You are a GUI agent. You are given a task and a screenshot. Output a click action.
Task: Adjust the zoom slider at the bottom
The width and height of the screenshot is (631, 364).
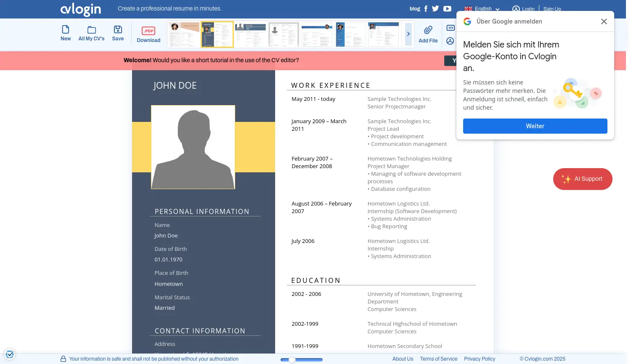(x=292, y=360)
